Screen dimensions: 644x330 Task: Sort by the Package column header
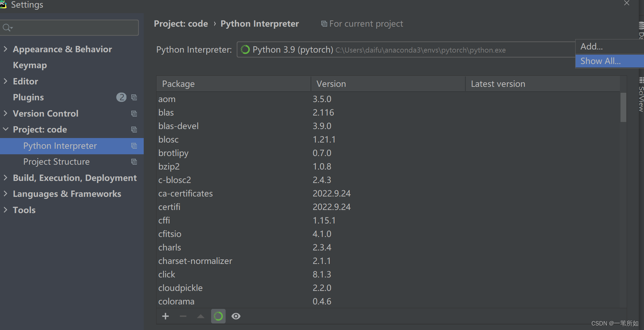(234, 84)
